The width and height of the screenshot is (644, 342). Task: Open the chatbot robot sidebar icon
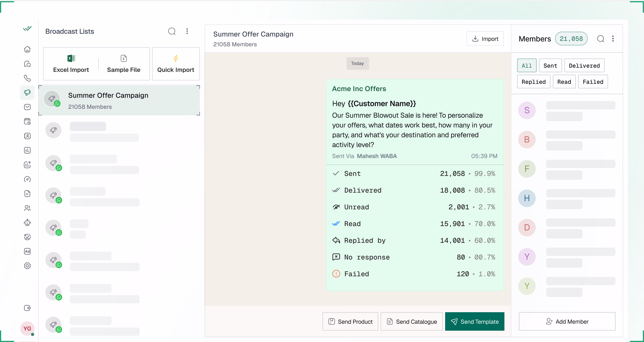(x=27, y=222)
